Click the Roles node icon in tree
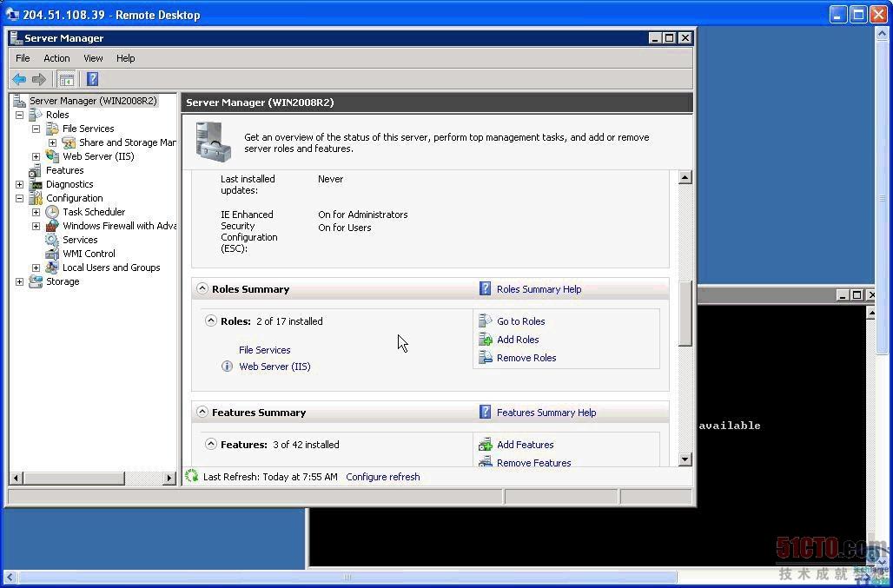This screenshot has width=893, height=588. click(36, 115)
